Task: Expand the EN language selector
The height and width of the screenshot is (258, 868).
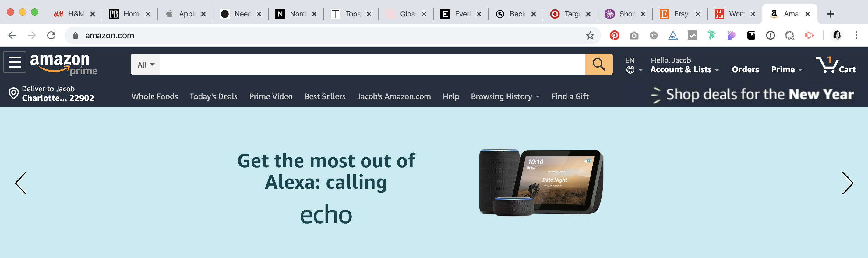Action: (634, 65)
